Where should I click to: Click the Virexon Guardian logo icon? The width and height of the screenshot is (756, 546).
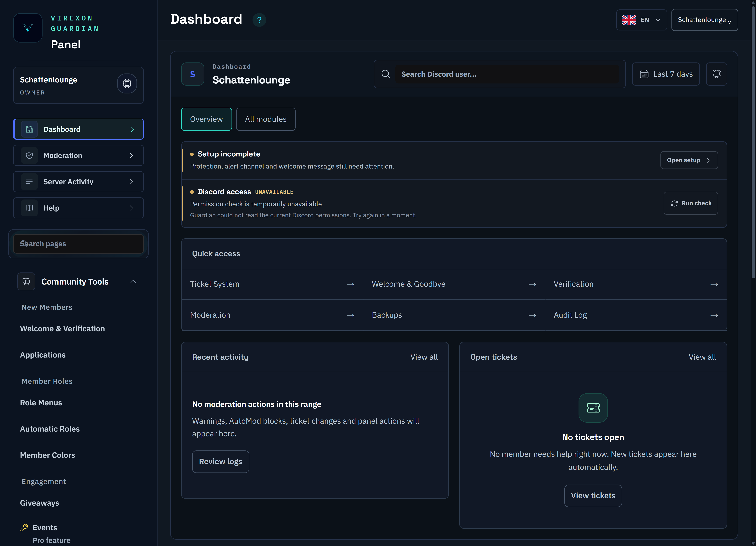coord(28,28)
